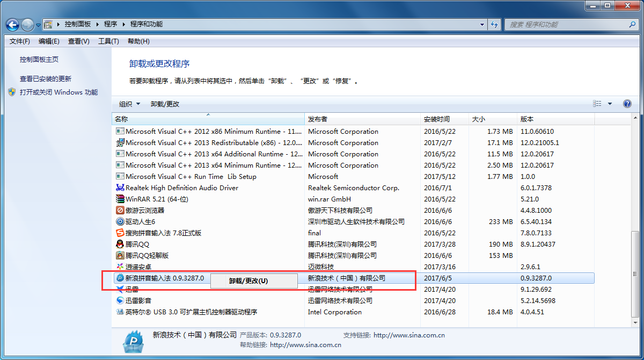Open 打开或关闭 Windows 功能 link
The image size is (644, 360).
[x=58, y=92]
